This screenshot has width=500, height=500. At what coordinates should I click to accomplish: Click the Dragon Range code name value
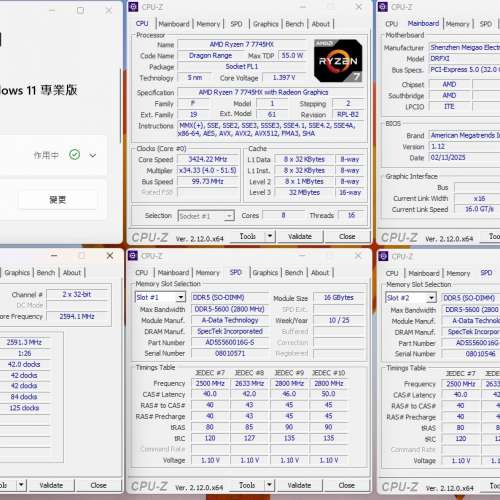click(x=210, y=55)
